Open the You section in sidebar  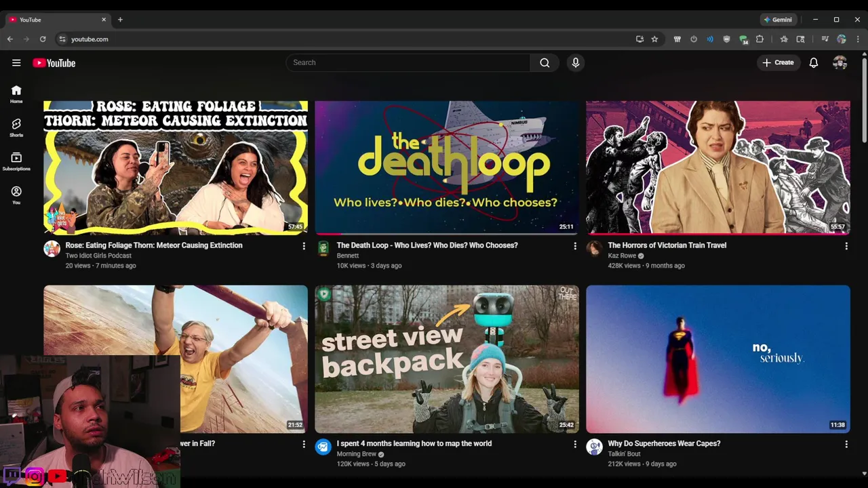tap(16, 195)
